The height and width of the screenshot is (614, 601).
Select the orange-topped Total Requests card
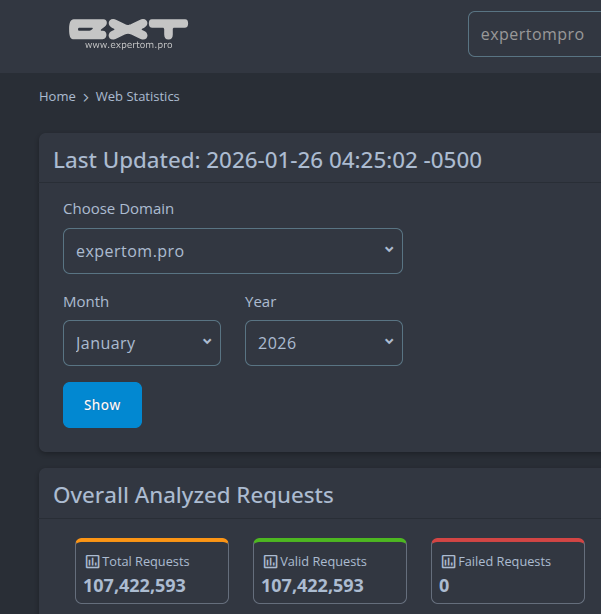(152, 571)
